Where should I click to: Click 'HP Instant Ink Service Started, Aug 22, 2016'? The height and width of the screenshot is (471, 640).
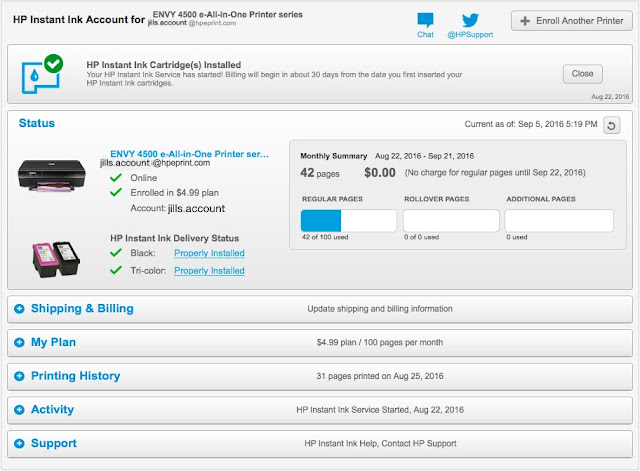380,410
